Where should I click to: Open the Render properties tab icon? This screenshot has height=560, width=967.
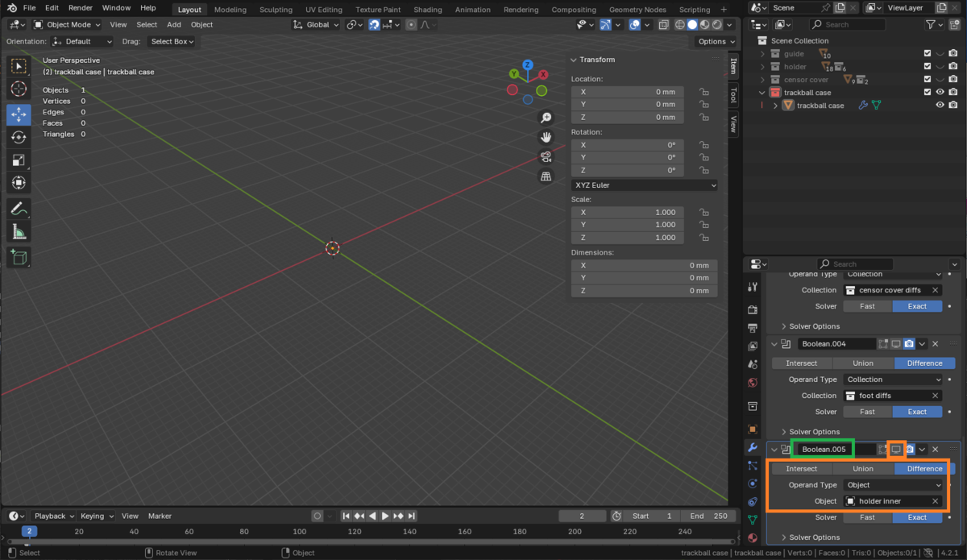753,310
